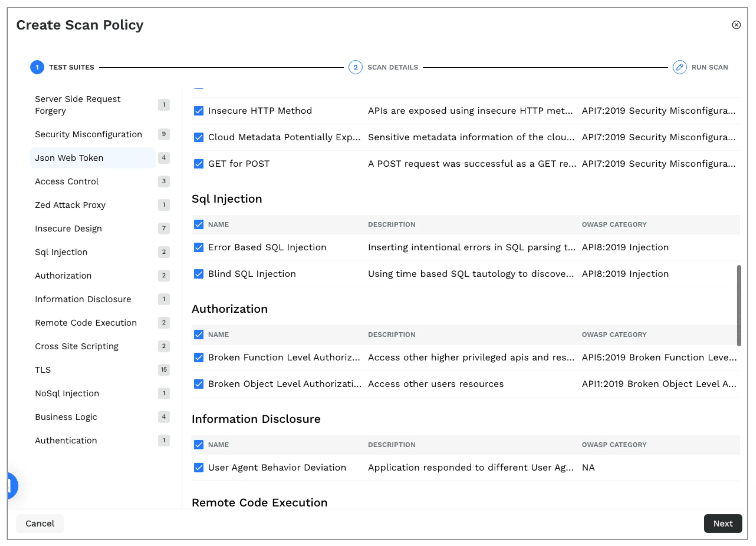Close the Create Scan Policy dialog

pyautogui.click(x=736, y=25)
